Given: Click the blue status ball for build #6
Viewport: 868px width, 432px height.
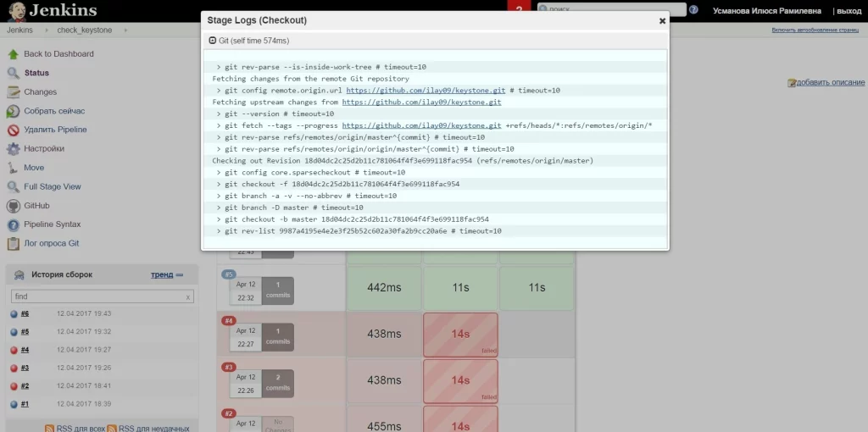Looking at the screenshot, I should 14,314.
